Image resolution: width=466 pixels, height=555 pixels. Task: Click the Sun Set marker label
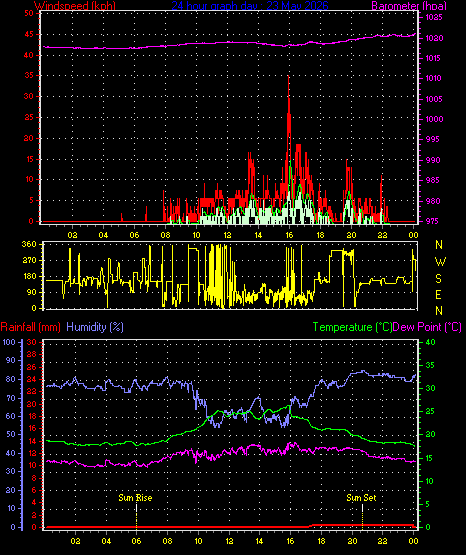tap(361, 498)
